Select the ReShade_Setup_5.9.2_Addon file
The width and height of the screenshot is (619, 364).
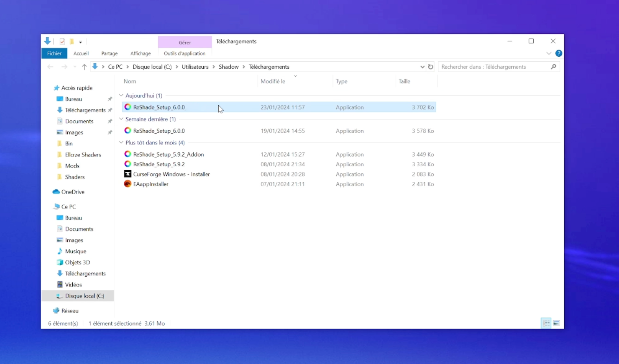[x=279, y=154]
